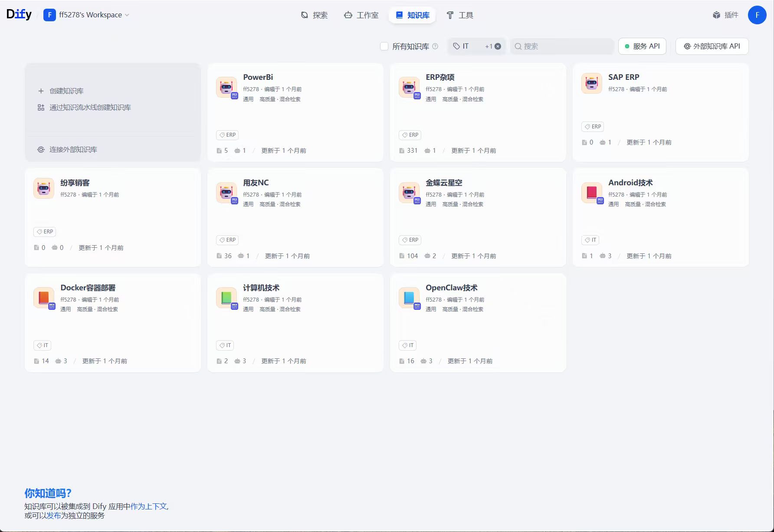The width and height of the screenshot is (774, 532).
Task: Click the green status dot on 服务 API
Action: (627, 46)
